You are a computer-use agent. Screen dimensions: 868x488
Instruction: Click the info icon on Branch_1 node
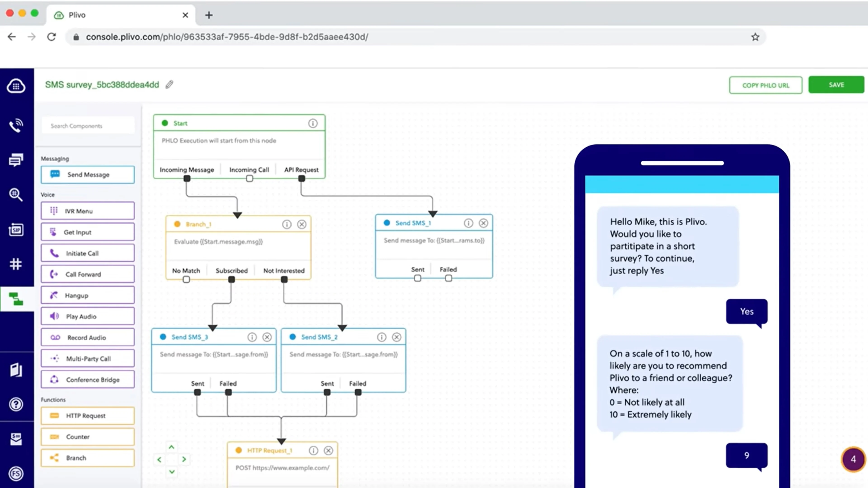pos(285,224)
